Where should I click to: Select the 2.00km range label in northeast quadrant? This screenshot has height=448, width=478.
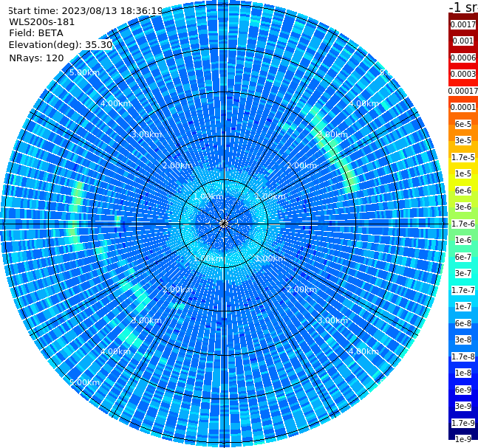(x=301, y=165)
